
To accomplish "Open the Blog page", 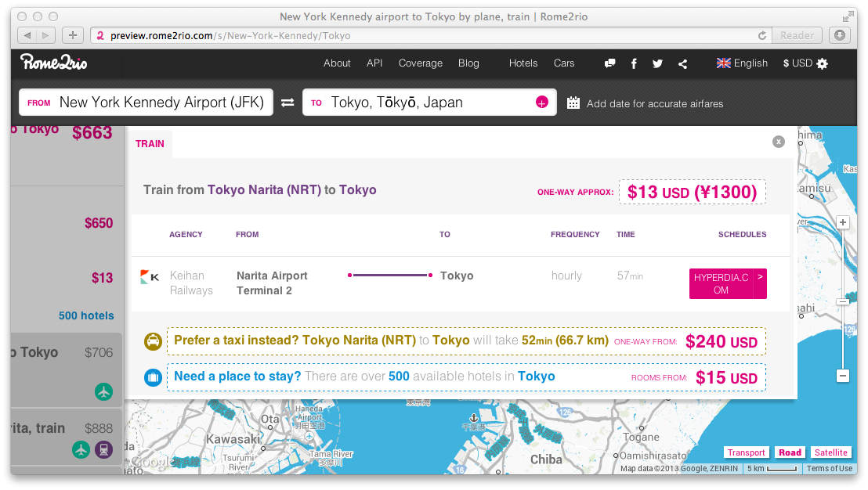I will [468, 63].
